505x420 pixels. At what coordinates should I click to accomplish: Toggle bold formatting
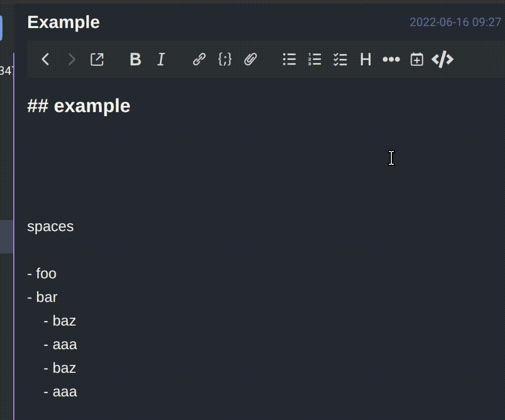[135, 60]
